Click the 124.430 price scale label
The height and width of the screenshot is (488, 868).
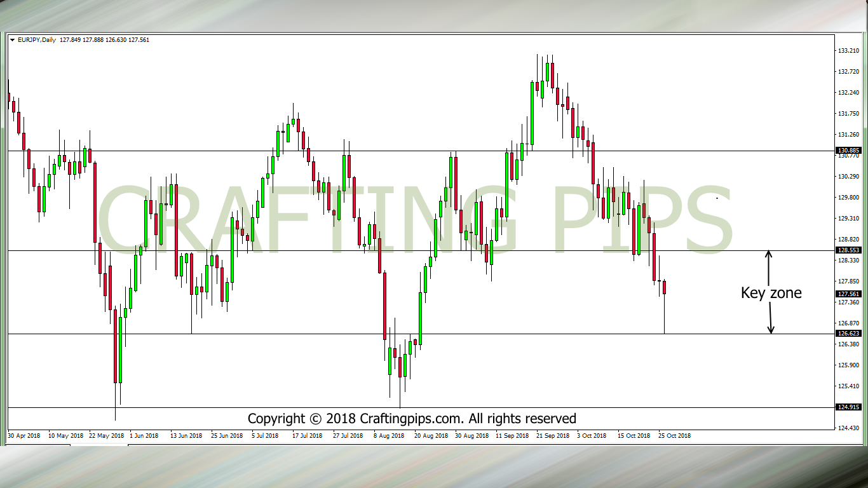pyautogui.click(x=849, y=428)
